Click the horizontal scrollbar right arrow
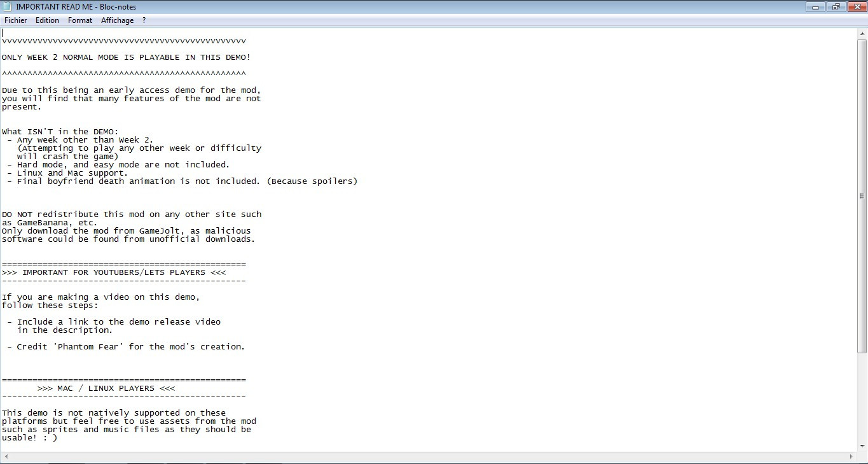The width and height of the screenshot is (868, 464). click(x=851, y=457)
